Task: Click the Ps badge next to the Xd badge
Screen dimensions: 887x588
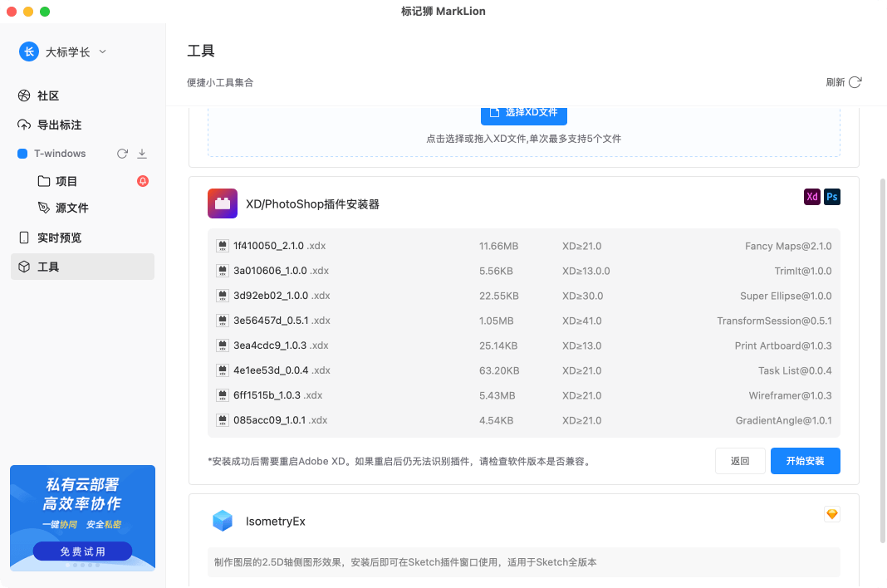Action: click(831, 197)
